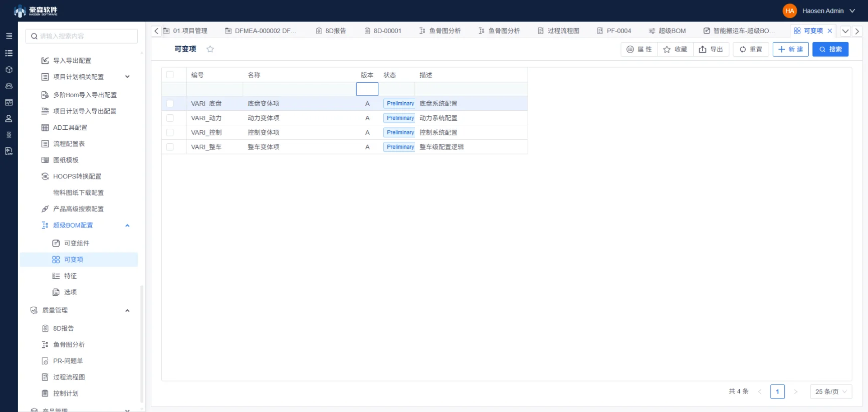Viewport: 868px width, 412px height.
Task: Select 流程配置表 in sidebar
Action: pyautogui.click(x=69, y=144)
